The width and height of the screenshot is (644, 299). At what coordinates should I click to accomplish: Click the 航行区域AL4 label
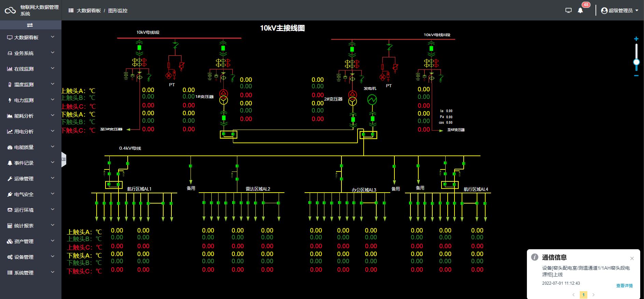pos(476,189)
